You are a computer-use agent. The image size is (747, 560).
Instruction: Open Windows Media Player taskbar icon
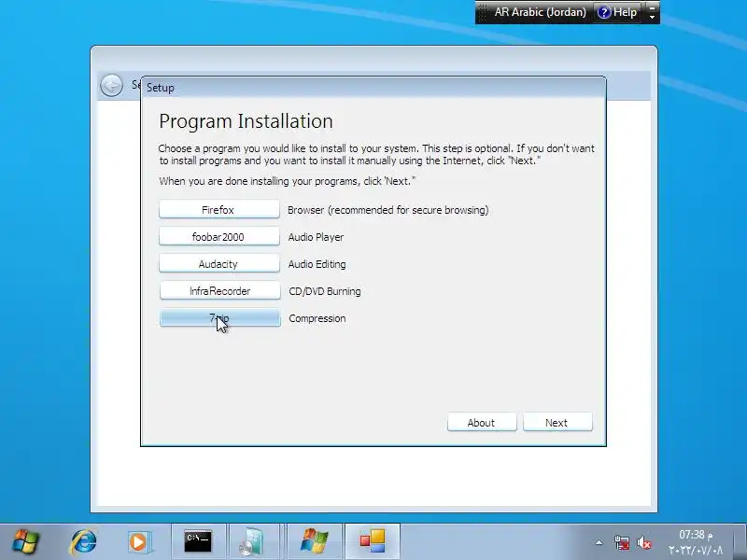(x=139, y=541)
